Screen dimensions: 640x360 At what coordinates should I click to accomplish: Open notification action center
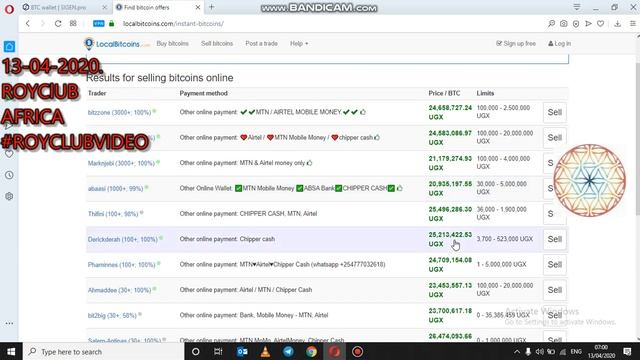pyautogui.click(x=627, y=351)
